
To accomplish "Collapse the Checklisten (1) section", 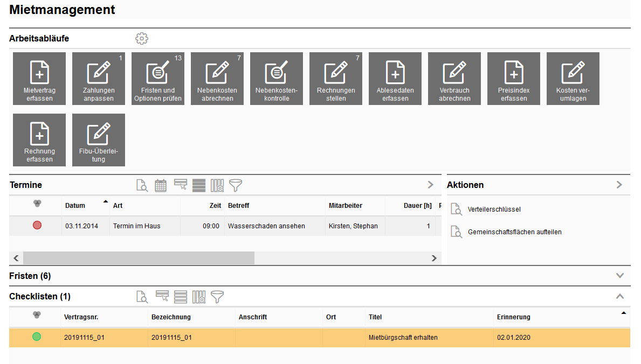I will [620, 296].
